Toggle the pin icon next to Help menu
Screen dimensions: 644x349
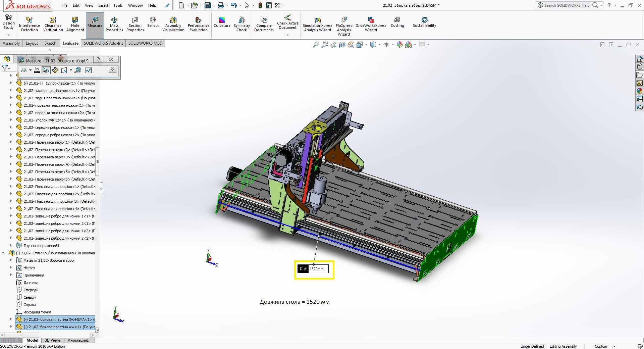[x=167, y=5]
